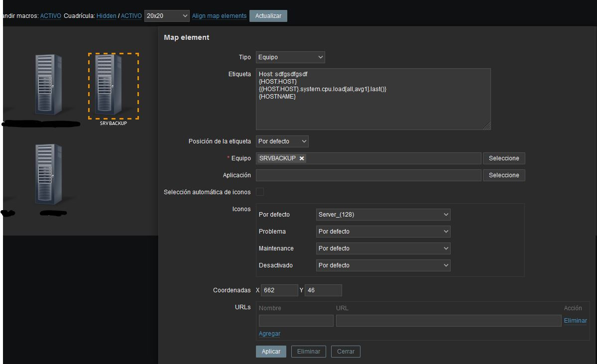The width and height of the screenshot is (597, 364).
Task: Remove SRVBACKUP tag with the x icon
Action: pos(302,158)
